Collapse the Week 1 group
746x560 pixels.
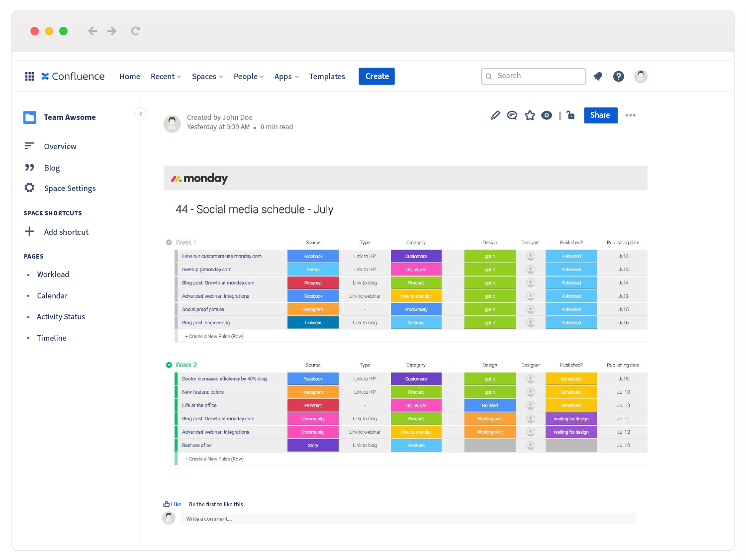169,242
